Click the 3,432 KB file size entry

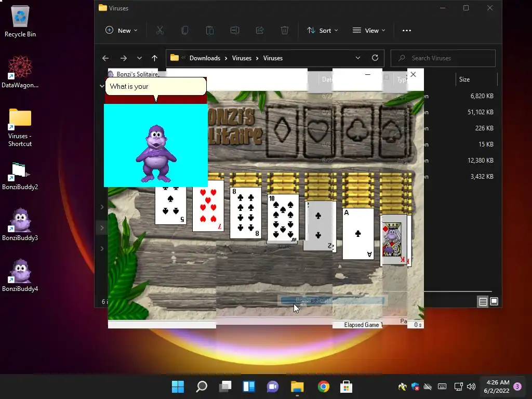[482, 177]
